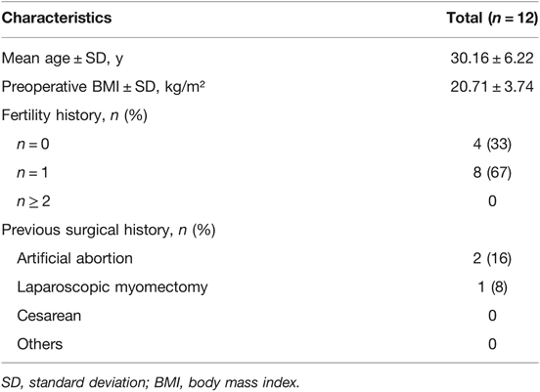540x392 pixels.
Task: Click the n = 0 row label
Action: click(33, 144)
